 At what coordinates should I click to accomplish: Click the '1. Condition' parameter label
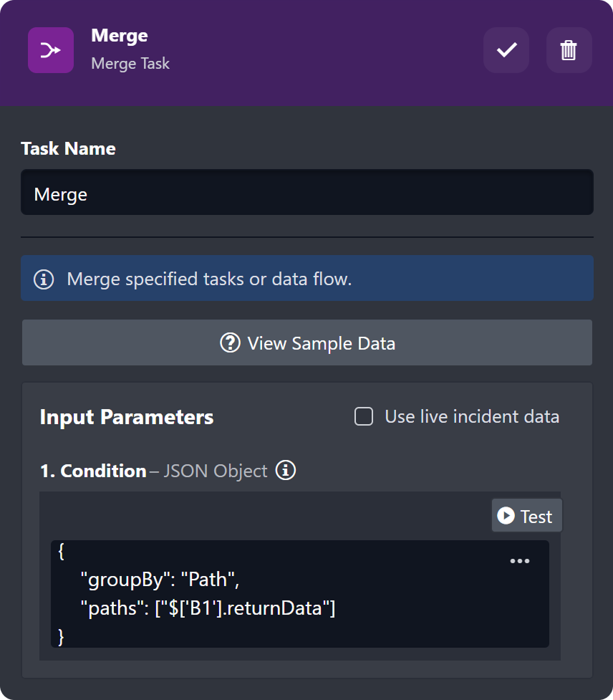pyautogui.click(x=93, y=471)
